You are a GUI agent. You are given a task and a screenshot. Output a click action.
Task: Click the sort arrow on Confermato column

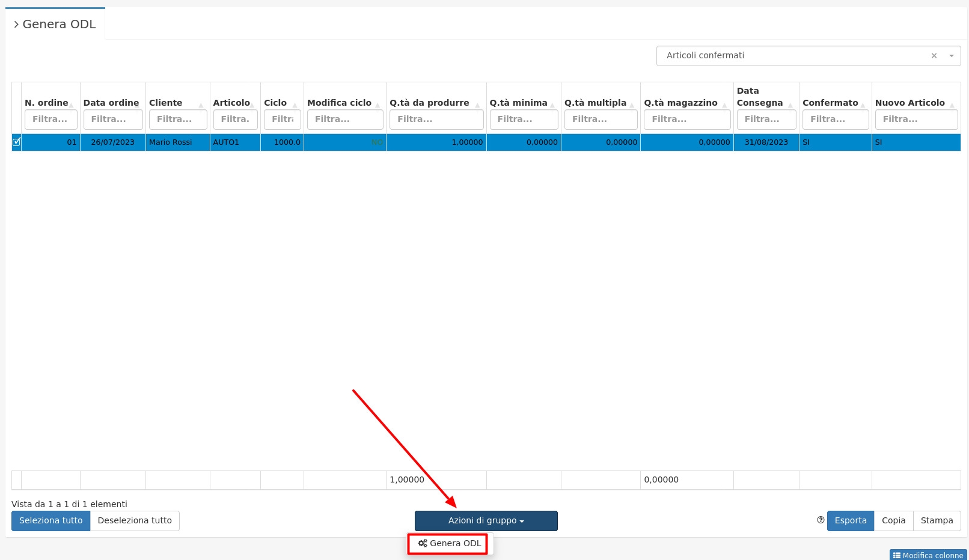(863, 105)
